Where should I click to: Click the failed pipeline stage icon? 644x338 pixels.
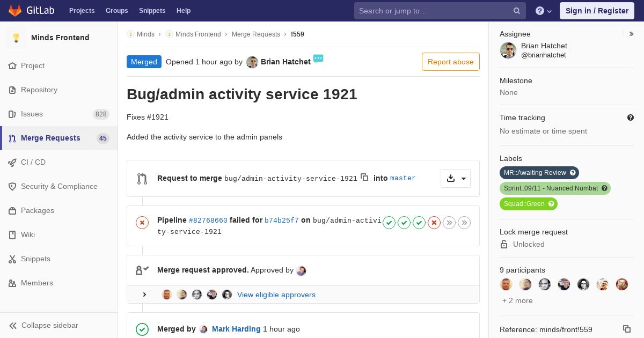pos(434,223)
